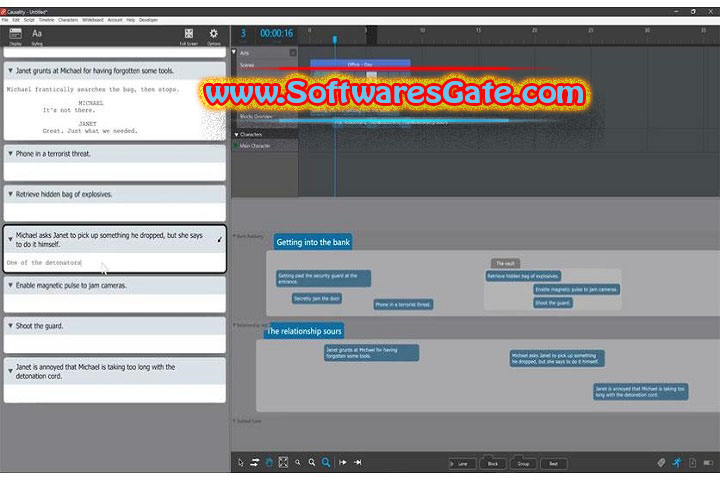720x480 pixels.
Task: Click the fit-to-view frame icon
Action: click(x=283, y=463)
